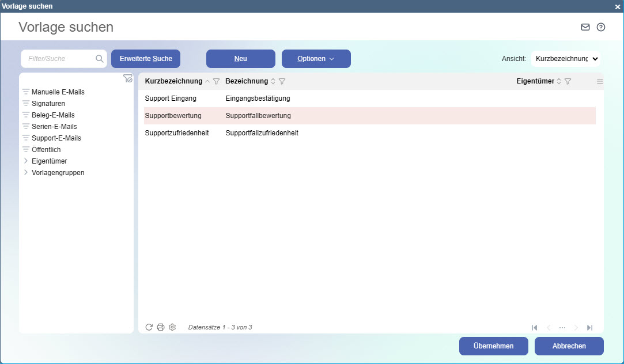Click the envelope mail icon in header
624x364 pixels.
585,27
